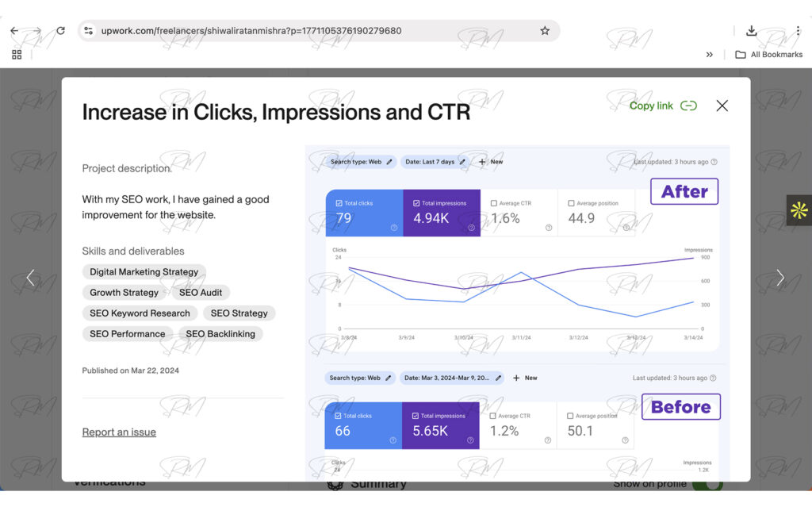Click the upwork.com URL in address bar

(x=251, y=31)
